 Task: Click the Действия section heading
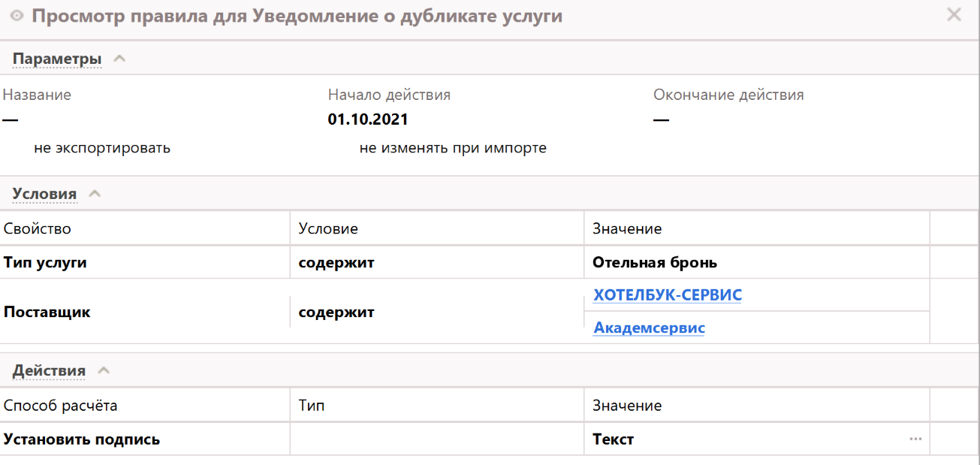[49, 371]
